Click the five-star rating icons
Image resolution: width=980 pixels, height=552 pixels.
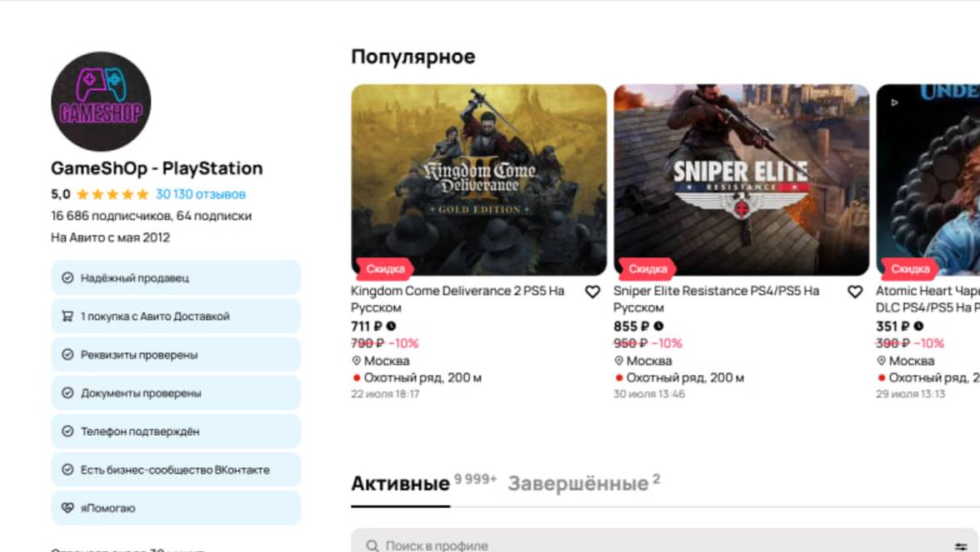click(x=112, y=194)
